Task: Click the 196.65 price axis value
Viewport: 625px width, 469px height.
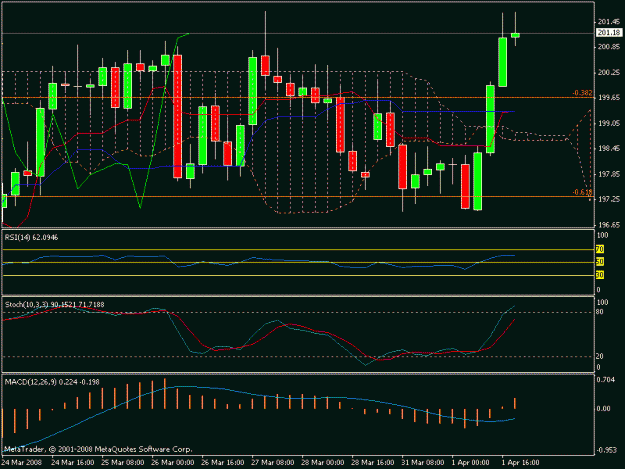Action: tap(608, 225)
